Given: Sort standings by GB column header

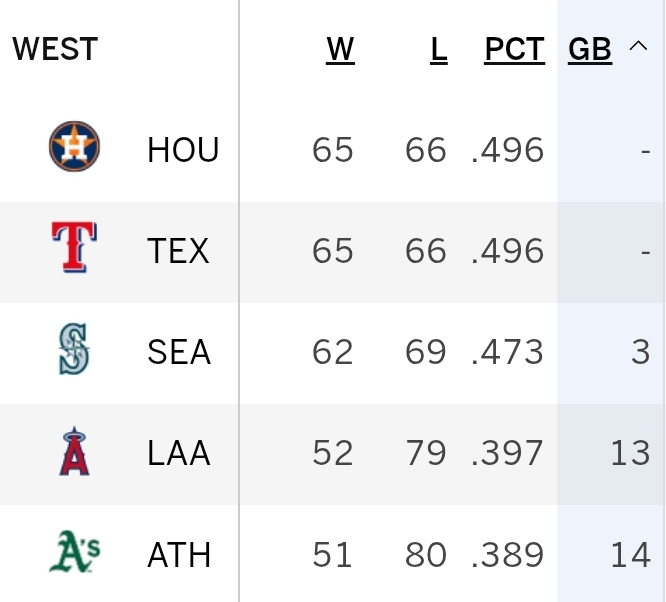Looking at the screenshot, I should [590, 50].
